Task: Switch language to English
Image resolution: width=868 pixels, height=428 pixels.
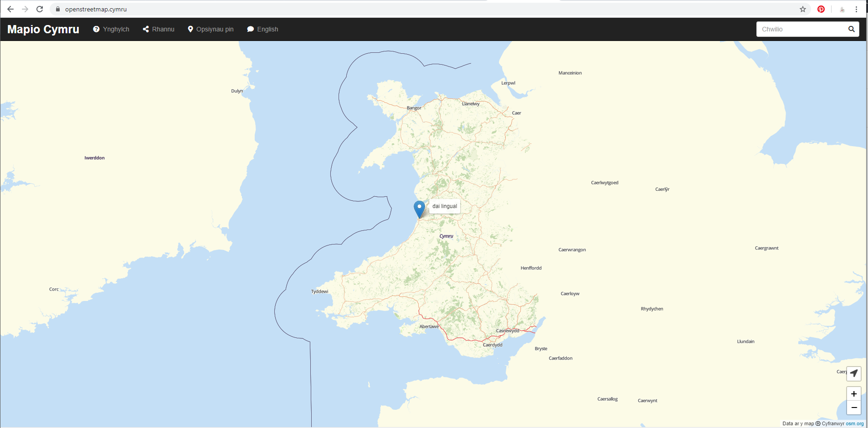Action: [x=262, y=29]
